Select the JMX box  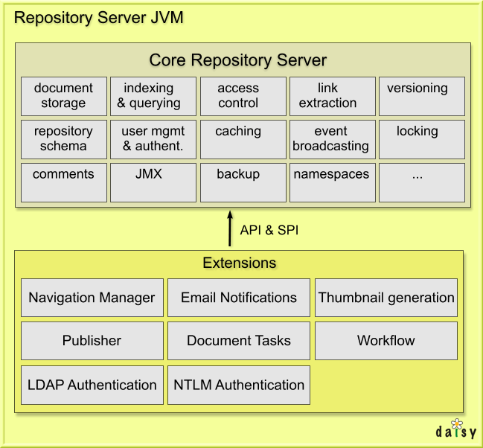point(153,182)
